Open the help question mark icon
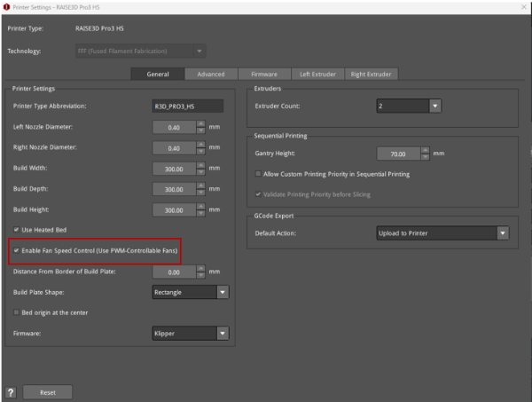The width and height of the screenshot is (532, 402). click(x=11, y=392)
